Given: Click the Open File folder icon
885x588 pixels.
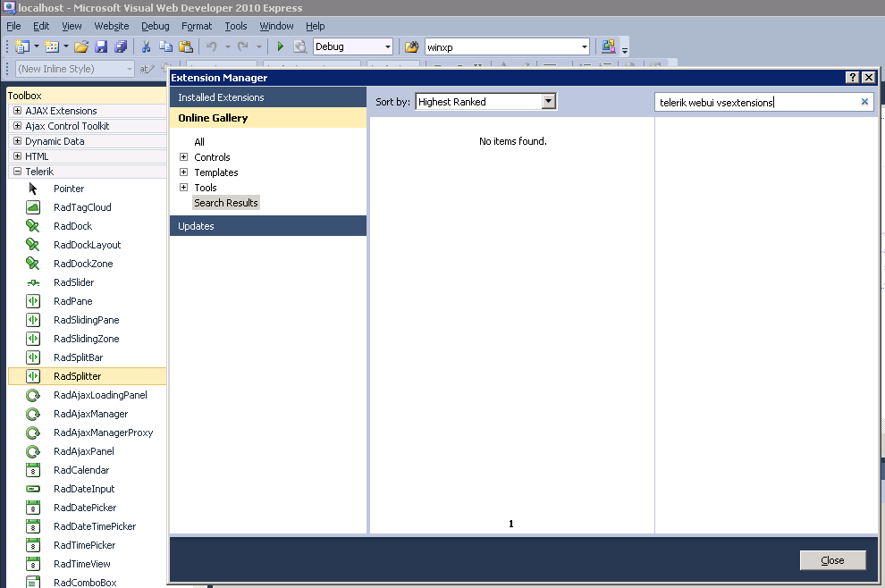Looking at the screenshot, I should pyautogui.click(x=81, y=46).
